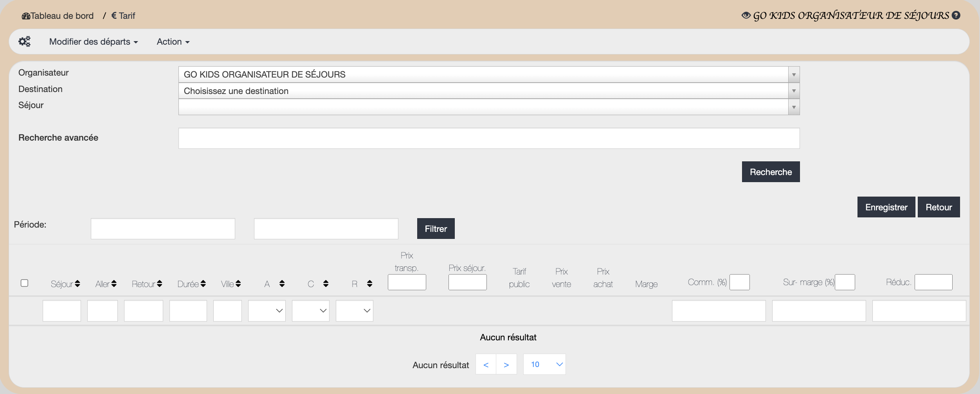Open the page size dropdown showing 10

click(x=544, y=365)
